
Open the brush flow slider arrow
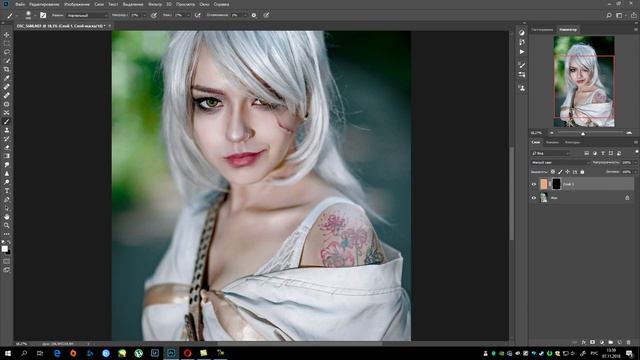coord(189,15)
